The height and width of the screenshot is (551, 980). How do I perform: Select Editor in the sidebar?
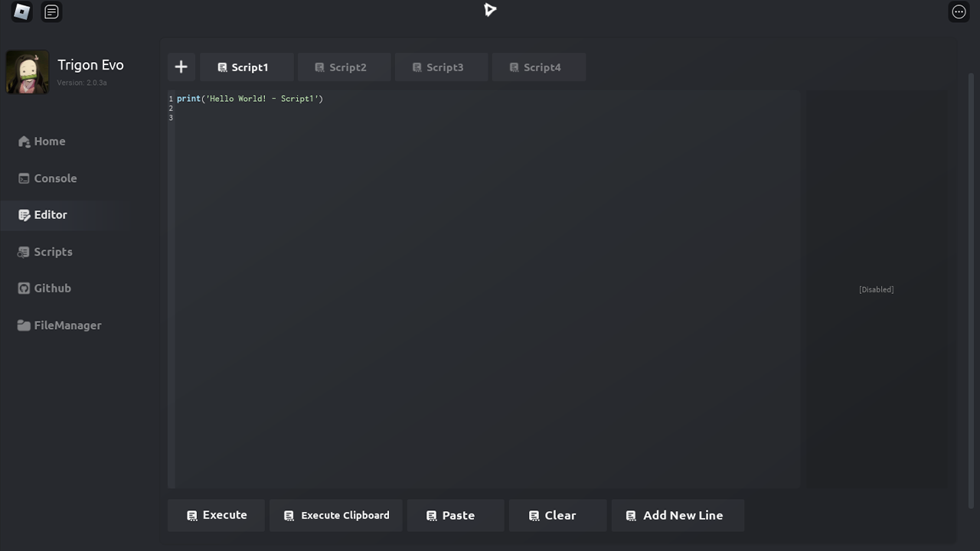click(x=50, y=215)
